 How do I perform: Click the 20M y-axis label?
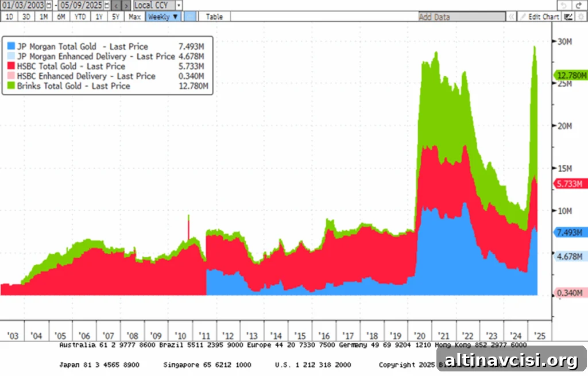(x=565, y=126)
